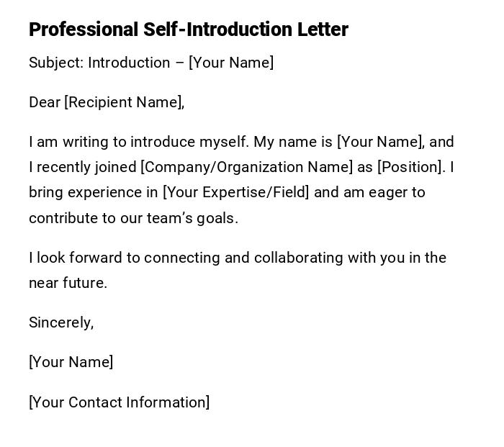Click [Your Name] after "My name is"
This screenshot has height=447, width=504.
pyautogui.click(x=380, y=142)
